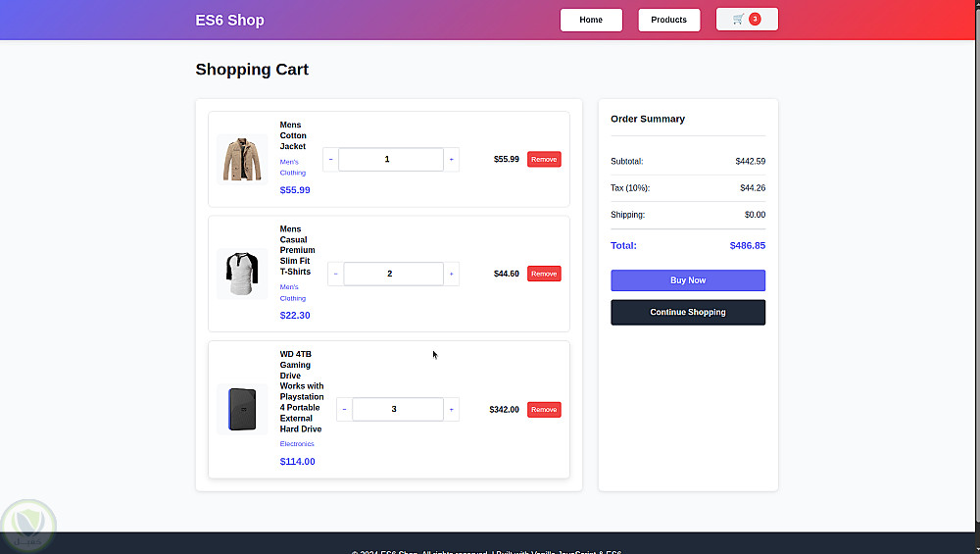Remove the Slim Fit T-Shirts item

click(544, 274)
